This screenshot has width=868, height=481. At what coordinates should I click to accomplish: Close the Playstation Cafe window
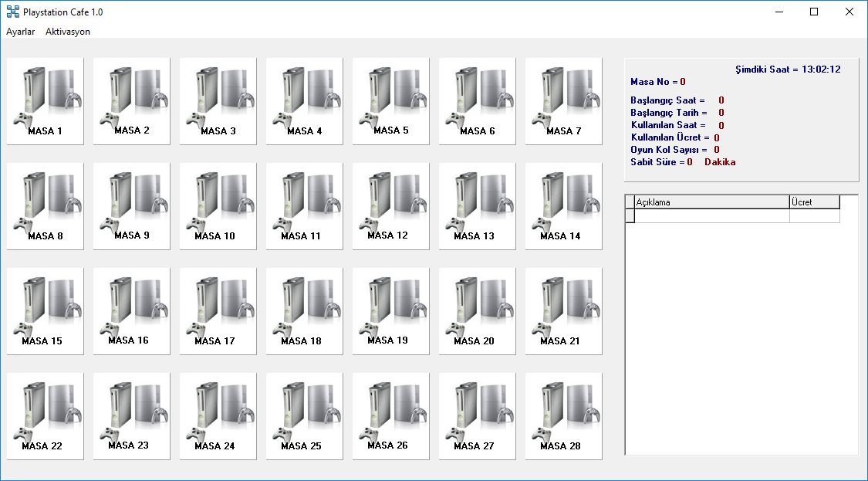tap(849, 12)
